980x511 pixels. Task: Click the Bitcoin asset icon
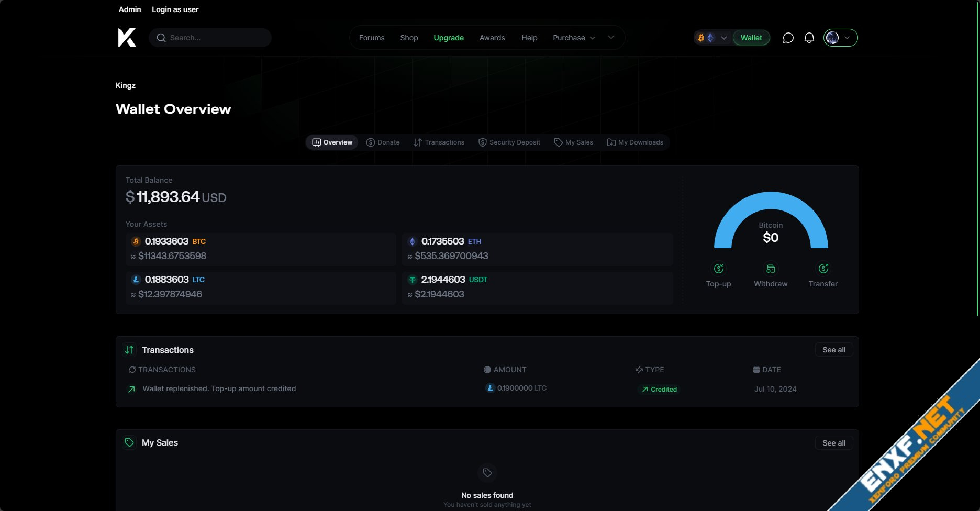[x=136, y=241]
